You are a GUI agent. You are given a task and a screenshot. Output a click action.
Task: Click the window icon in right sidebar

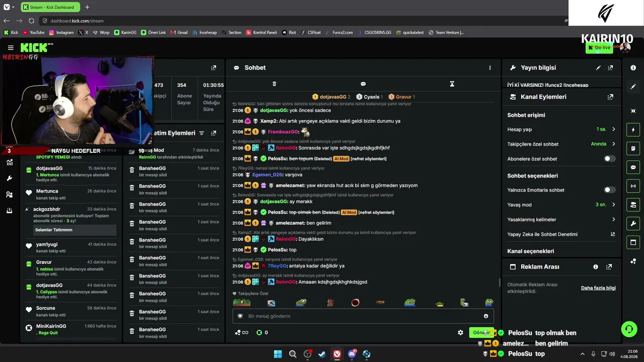pyautogui.click(x=633, y=243)
